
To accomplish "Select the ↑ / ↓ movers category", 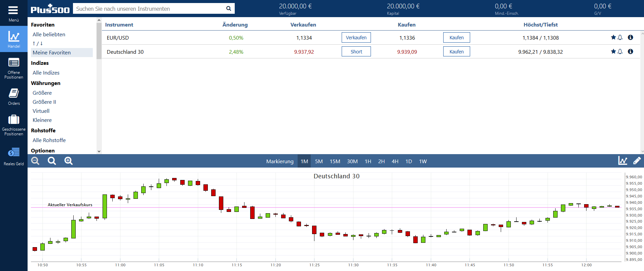I will 38,44.
